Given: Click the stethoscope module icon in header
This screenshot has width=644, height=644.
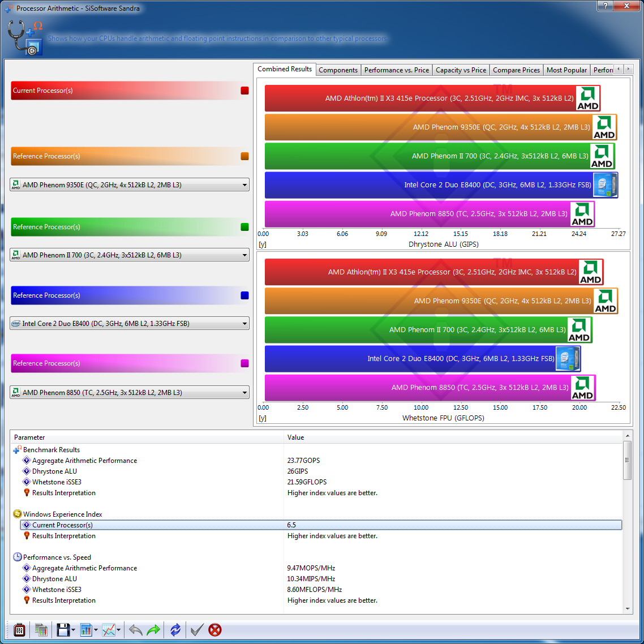Looking at the screenshot, I should (x=25, y=38).
